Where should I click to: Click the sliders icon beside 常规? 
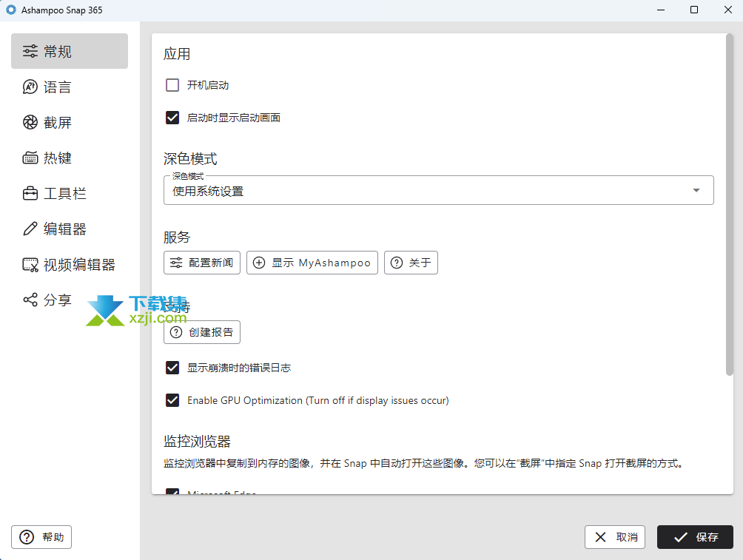click(30, 51)
